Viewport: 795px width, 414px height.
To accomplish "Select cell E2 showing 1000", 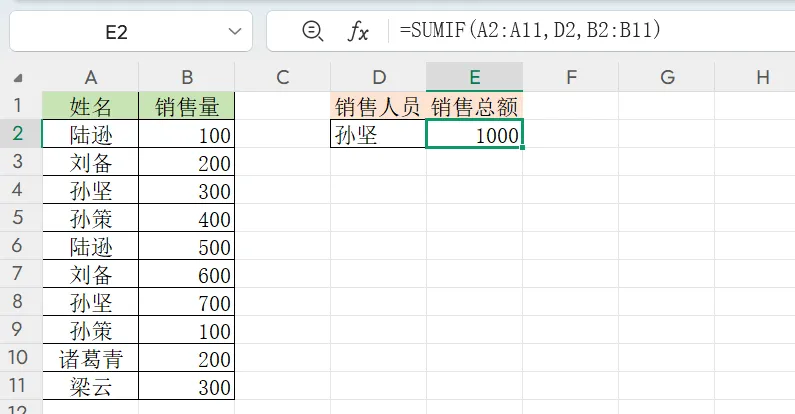I will coord(475,134).
